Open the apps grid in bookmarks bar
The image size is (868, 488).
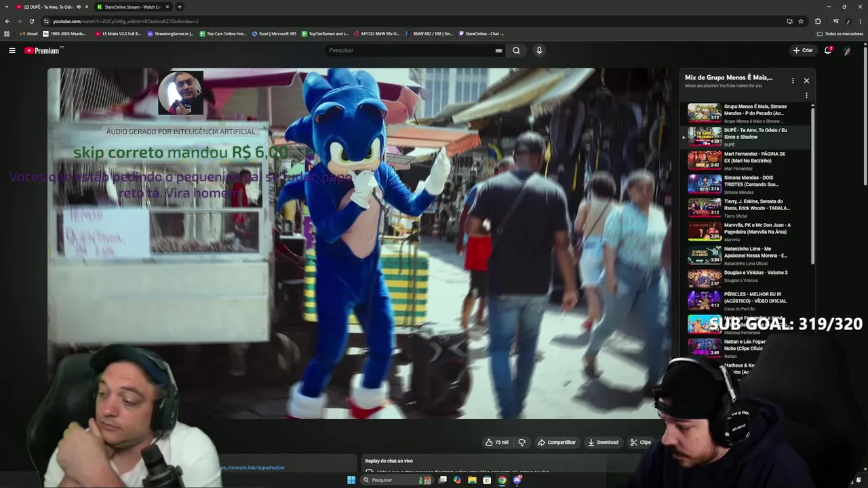(x=7, y=33)
